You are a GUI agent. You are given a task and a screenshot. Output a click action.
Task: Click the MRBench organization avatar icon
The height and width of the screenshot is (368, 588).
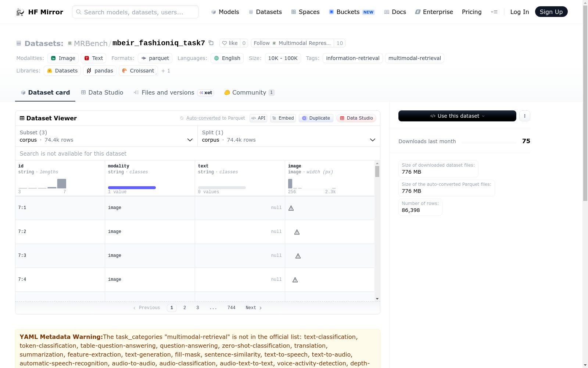pos(70,43)
